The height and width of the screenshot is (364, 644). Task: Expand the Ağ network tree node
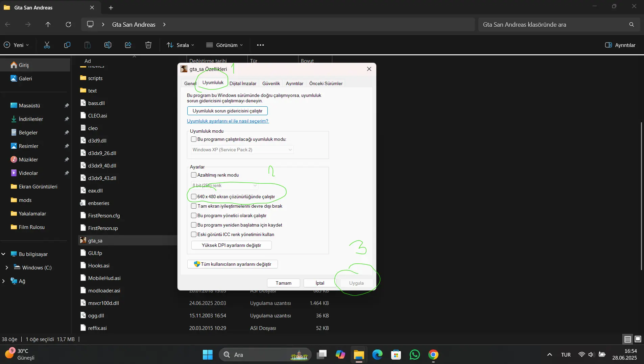tap(3, 281)
